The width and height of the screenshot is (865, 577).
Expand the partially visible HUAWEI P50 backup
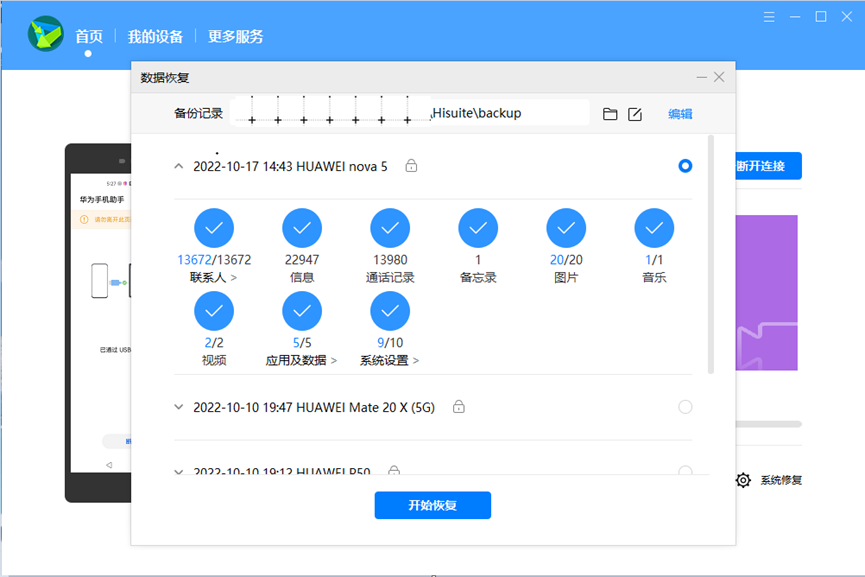click(179, 472)
